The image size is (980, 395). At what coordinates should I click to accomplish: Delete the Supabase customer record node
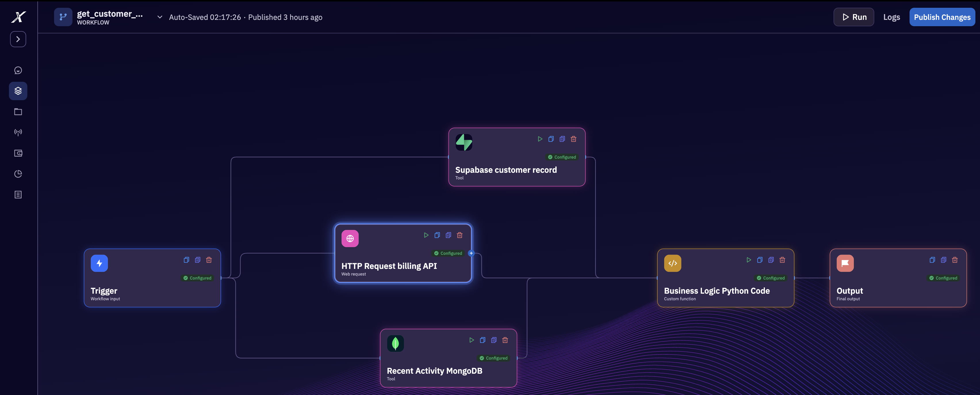coord(573,139)
